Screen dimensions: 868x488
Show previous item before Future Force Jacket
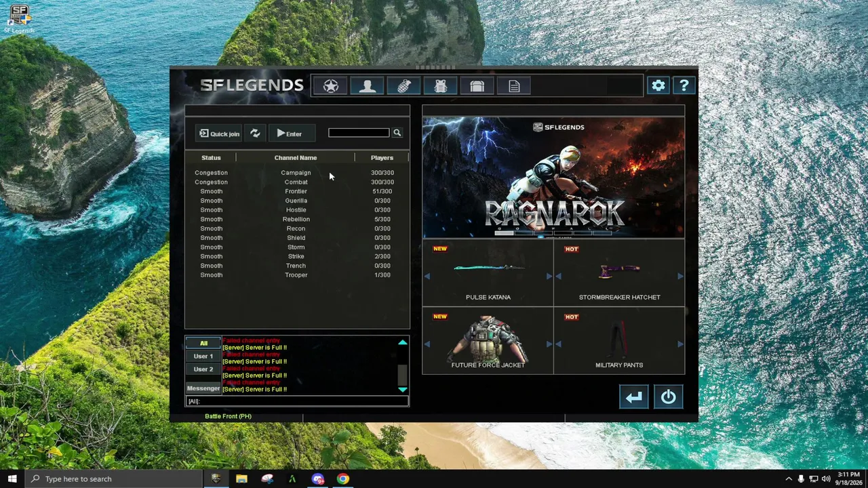click(x=427, y=344)
